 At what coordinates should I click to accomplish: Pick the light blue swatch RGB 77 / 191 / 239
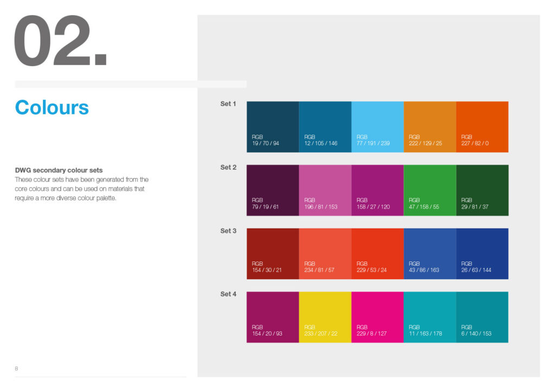pos(378,127)
